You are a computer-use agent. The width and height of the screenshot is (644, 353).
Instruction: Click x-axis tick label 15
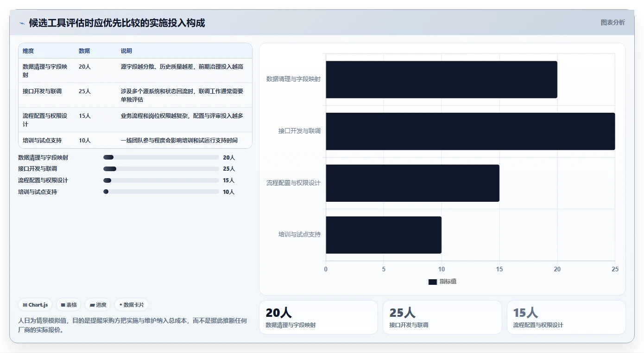tap(499, 270)
